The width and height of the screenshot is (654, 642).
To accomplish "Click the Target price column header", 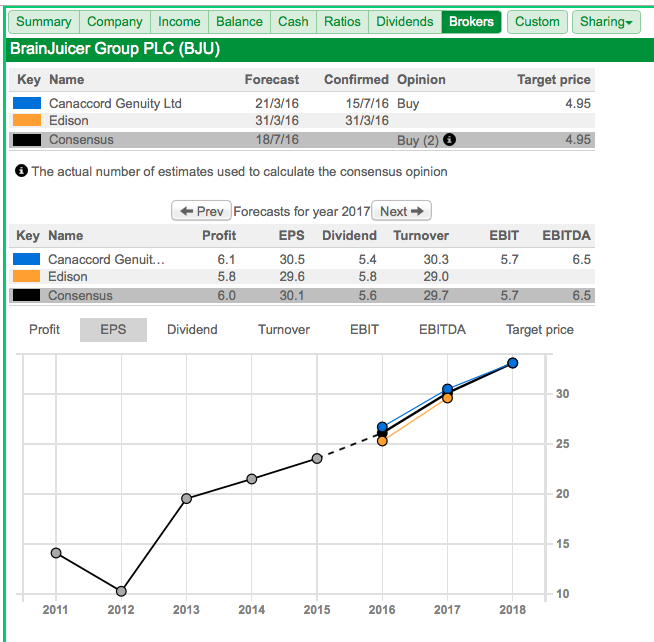I will 554,79.
